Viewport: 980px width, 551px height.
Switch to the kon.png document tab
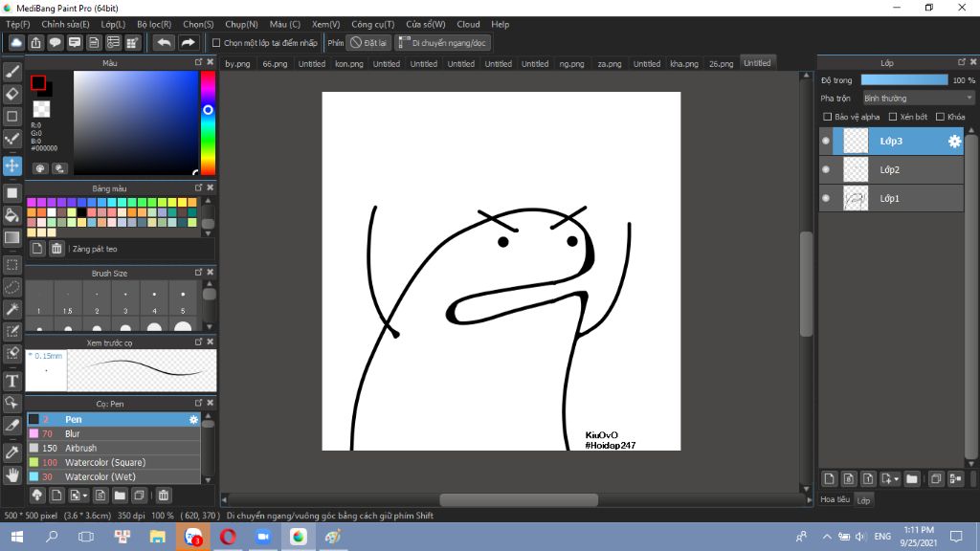(x=348, y=64)
